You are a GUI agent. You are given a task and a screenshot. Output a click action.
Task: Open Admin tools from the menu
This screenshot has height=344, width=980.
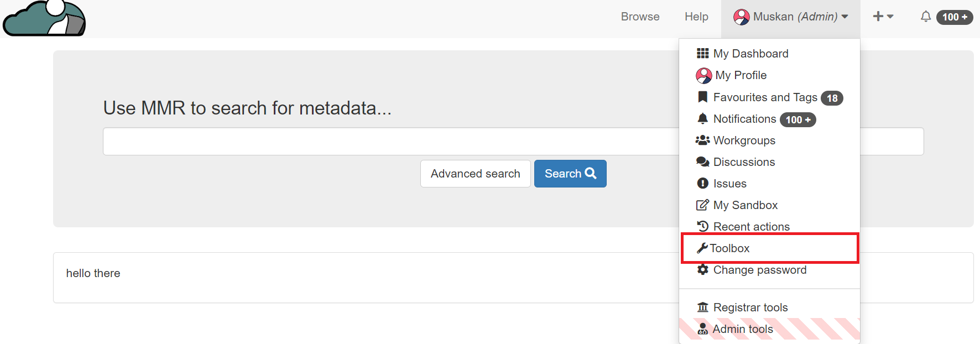tap(742, 329)
